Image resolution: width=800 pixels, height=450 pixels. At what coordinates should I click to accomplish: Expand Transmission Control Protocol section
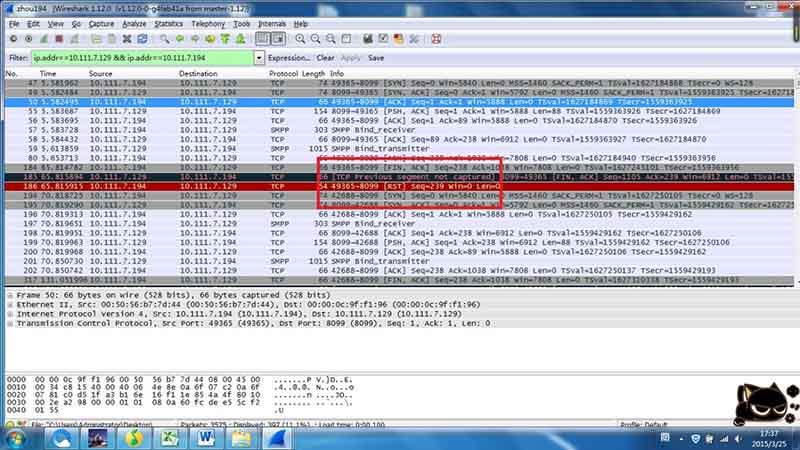pos(10,323)
